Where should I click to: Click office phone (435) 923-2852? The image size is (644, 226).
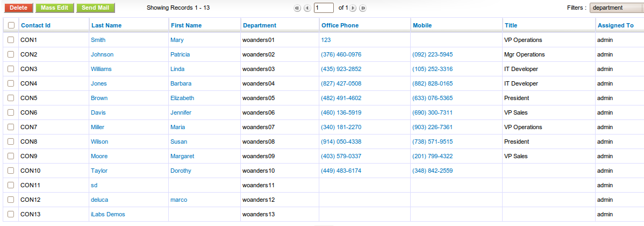point(341,69)
